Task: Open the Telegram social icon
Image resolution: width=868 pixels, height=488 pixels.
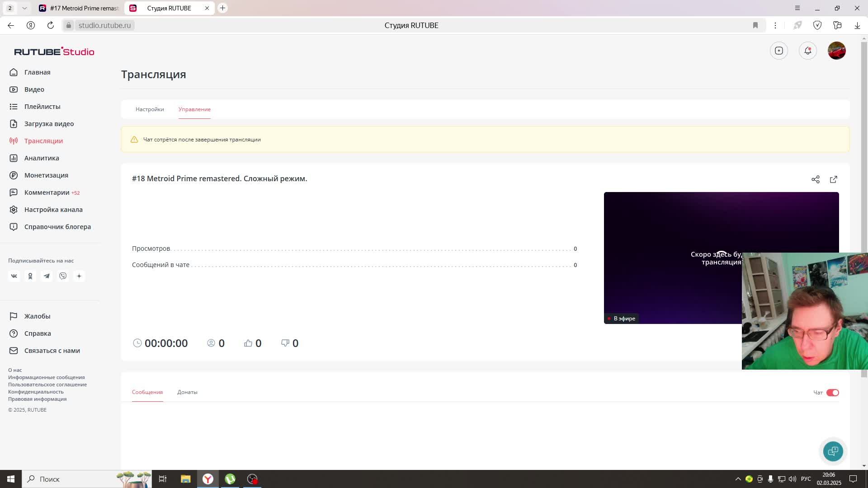Action: (47, 276)
